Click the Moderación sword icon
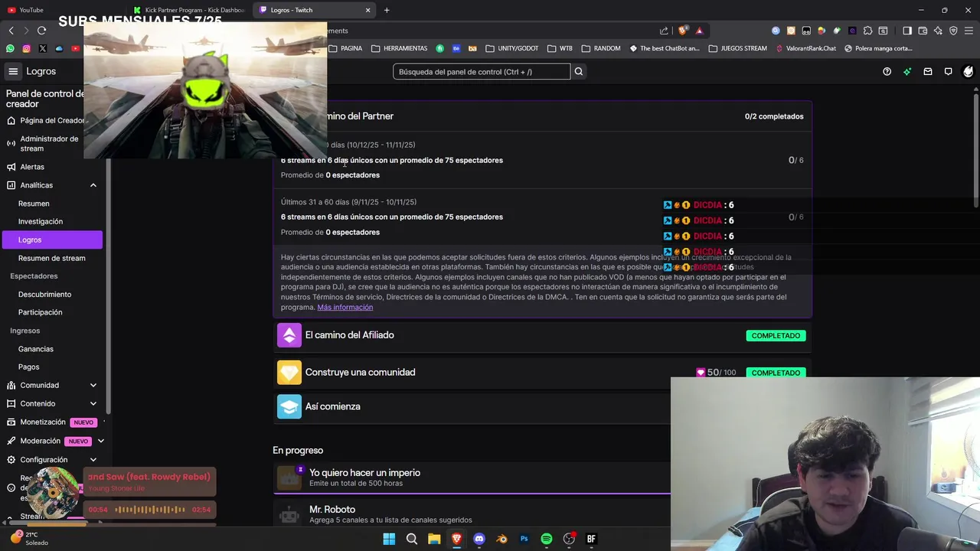The image size is (980, 551). pos(11,441)
